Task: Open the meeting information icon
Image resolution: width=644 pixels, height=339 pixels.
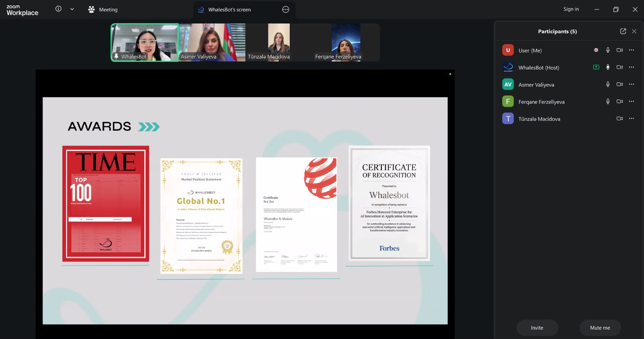Action: (58, 9)
